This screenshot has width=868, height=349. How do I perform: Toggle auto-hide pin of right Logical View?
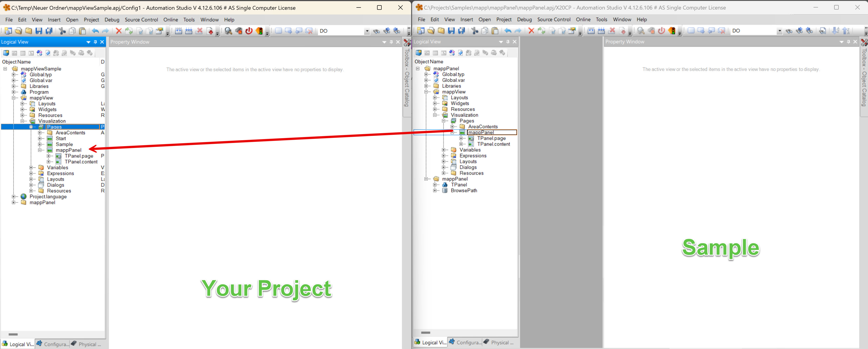[508, 42]
